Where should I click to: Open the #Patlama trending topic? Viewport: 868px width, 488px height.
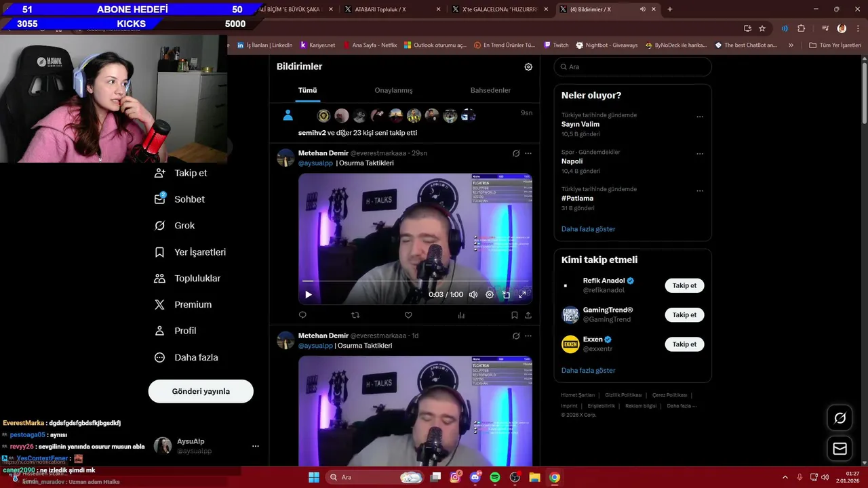click(x=577, y=198)
